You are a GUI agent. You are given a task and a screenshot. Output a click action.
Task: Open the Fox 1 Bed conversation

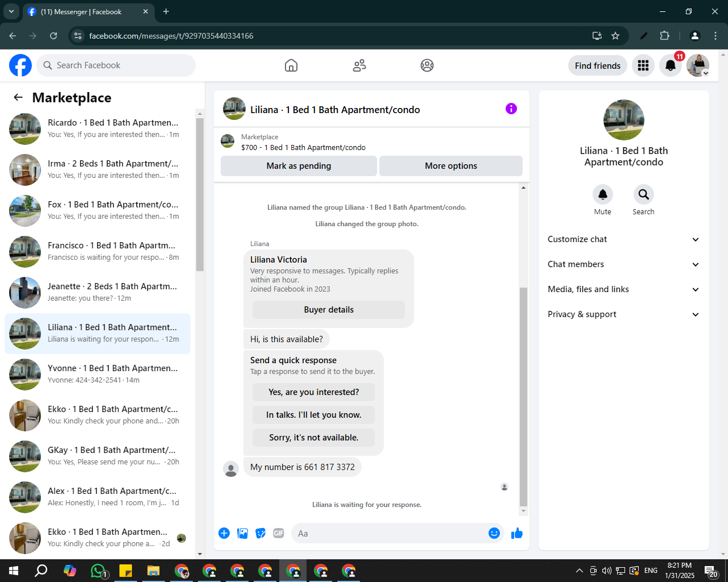coord(97,211)
